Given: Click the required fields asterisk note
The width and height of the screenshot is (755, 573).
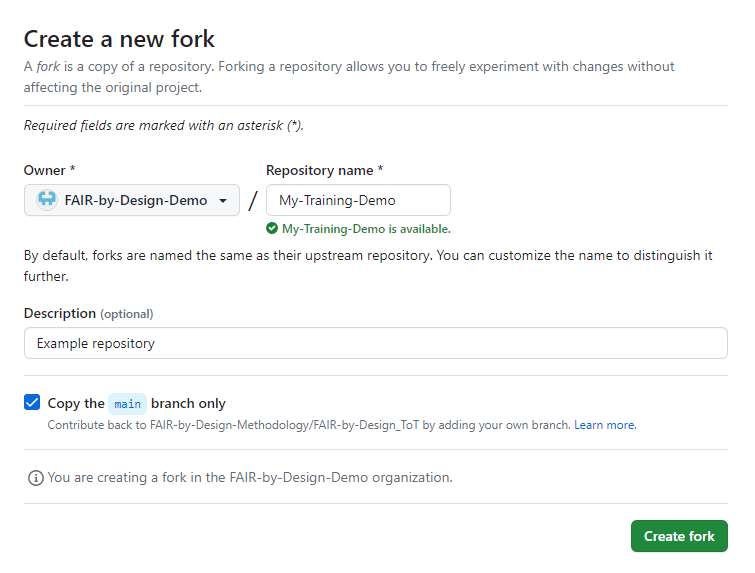Looking at the screenshot, I should pos(163,125).
